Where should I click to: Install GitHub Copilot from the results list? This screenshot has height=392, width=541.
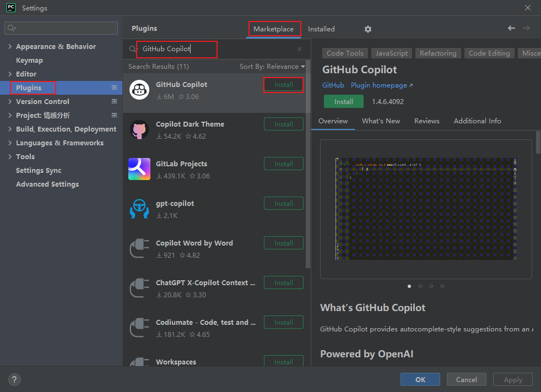284,85
